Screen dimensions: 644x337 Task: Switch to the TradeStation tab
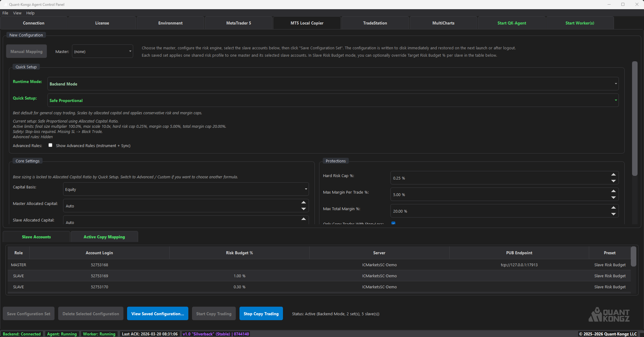[x=375, y=23]
